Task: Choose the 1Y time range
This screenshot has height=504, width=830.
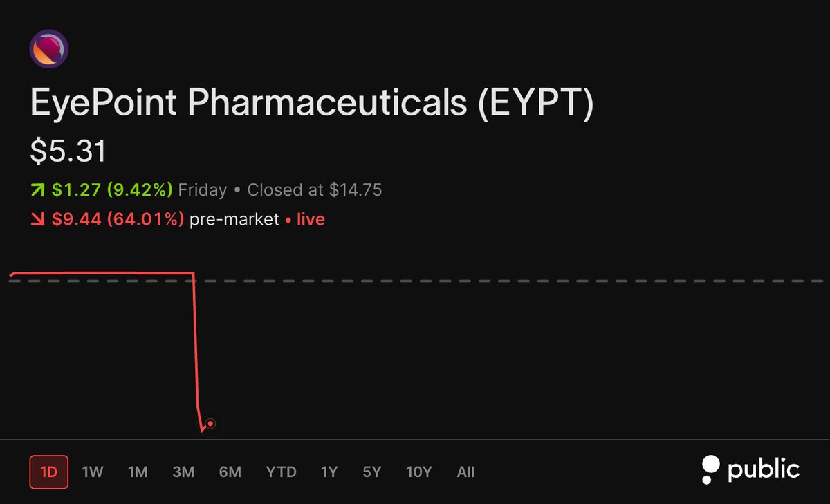Action: point(329,472)
